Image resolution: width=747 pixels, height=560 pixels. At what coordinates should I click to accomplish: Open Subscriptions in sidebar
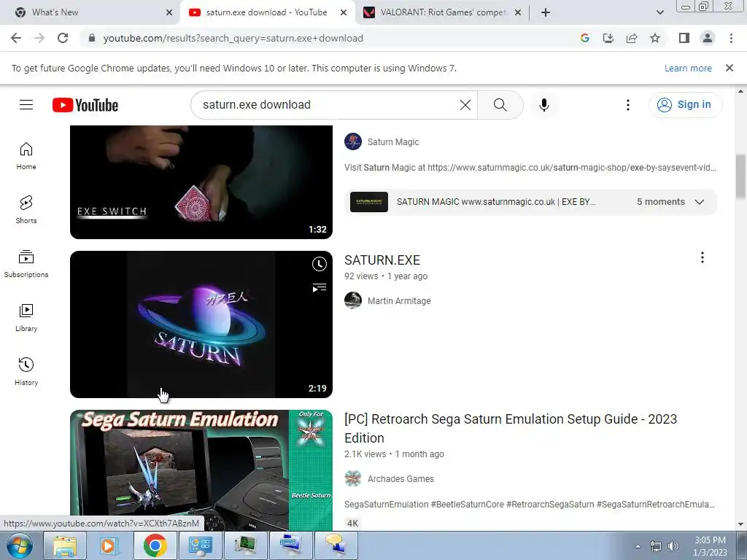pyautogui.click(x=26, y=264)
